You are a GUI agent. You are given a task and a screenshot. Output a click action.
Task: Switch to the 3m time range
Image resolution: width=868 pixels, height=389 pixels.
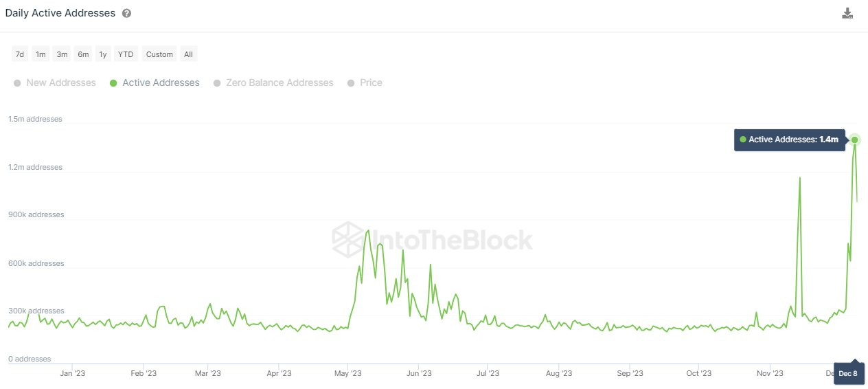(x=62, y=54)
